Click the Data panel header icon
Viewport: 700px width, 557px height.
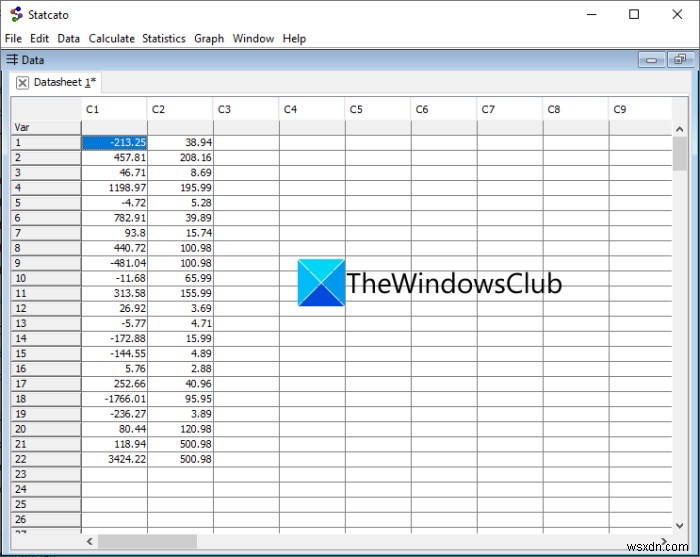click(x=12, y=59)
